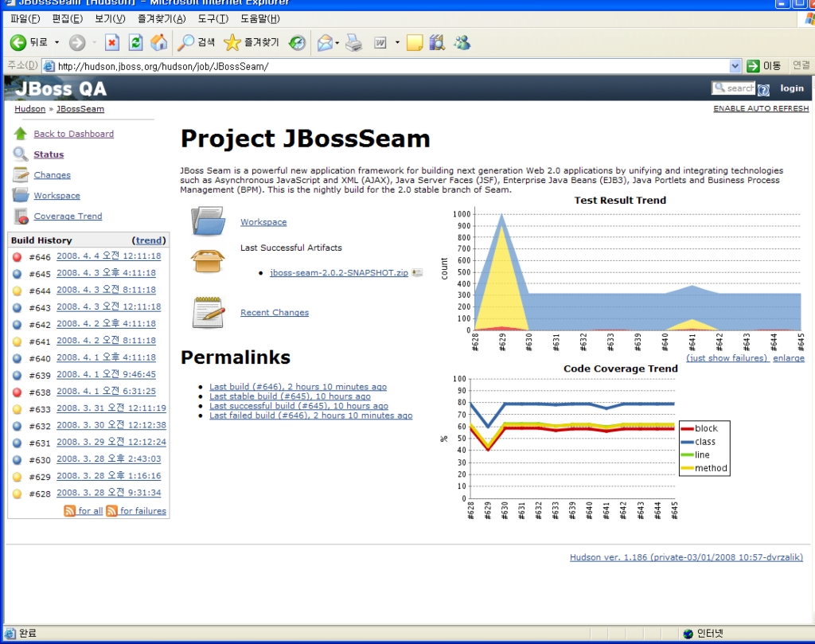Image resolution: width=815 pixels, height=644 pixels.
Task: Open dropdown arrow next to Word edit icon
Action: 397,43
